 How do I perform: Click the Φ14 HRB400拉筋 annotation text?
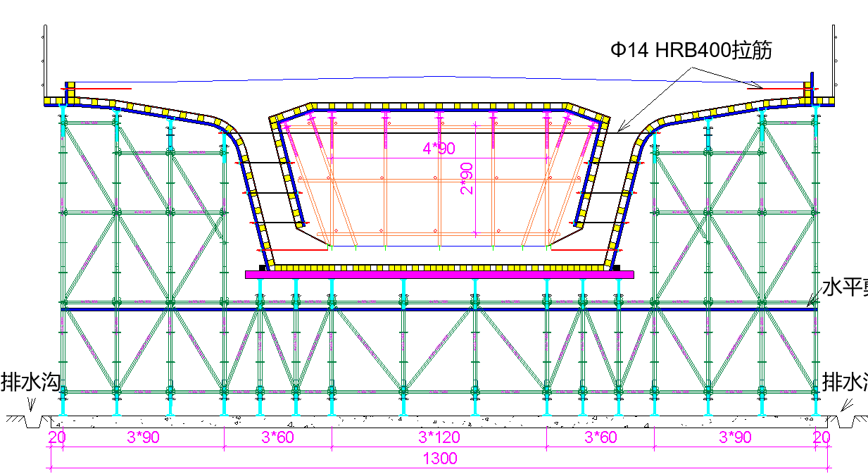click(691, 51)
